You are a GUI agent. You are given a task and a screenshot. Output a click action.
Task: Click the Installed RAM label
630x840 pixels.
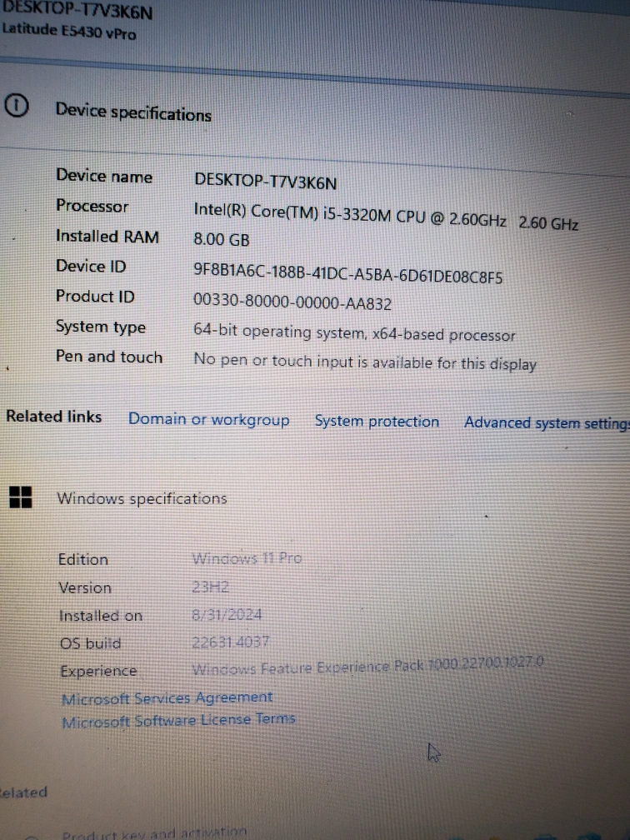click(107, 237)
